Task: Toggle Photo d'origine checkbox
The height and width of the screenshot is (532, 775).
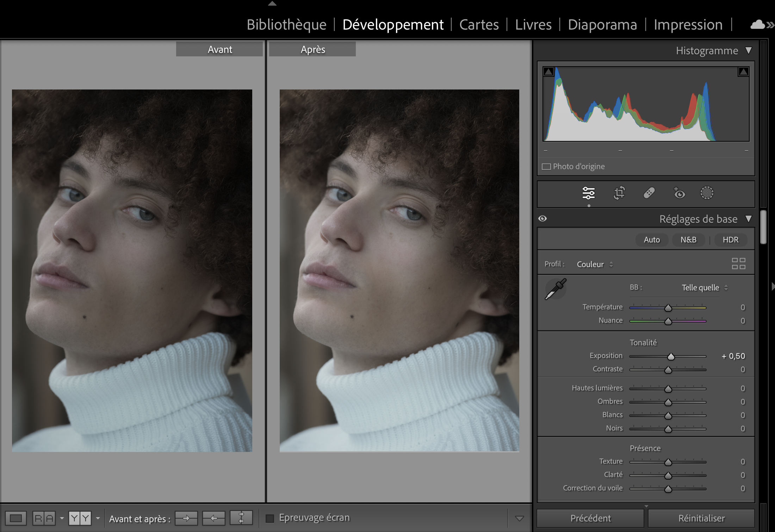Action: pos(546,167)
